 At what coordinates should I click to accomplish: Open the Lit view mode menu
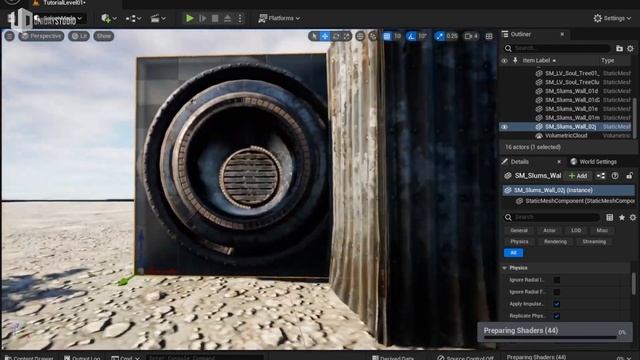pos(79,36)
